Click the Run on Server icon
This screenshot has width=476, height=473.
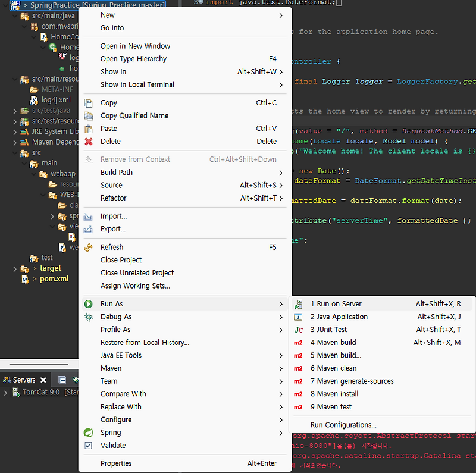pyautogui.click(x=299, y=304)
